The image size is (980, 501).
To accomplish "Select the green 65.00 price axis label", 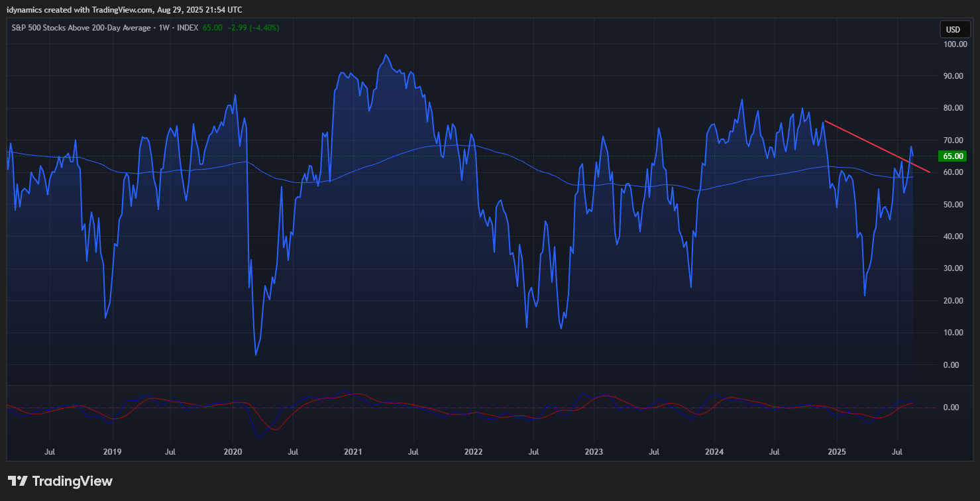I will coord(953,156).
